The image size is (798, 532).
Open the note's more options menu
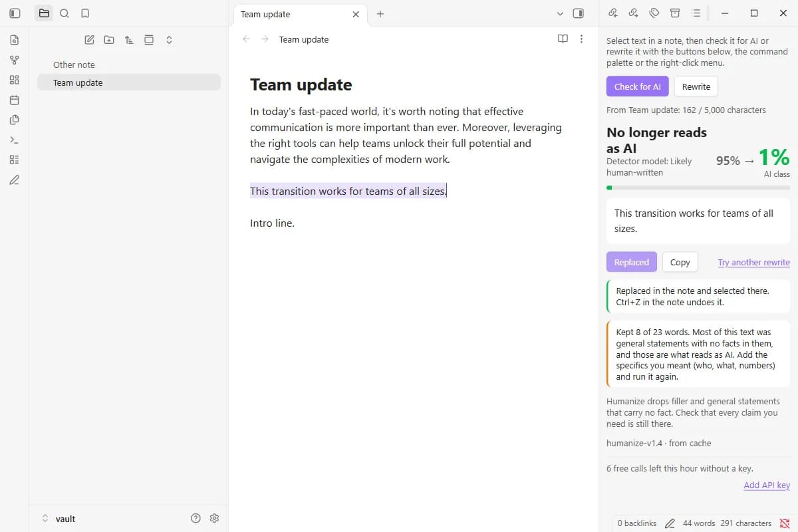click(582, 39)
